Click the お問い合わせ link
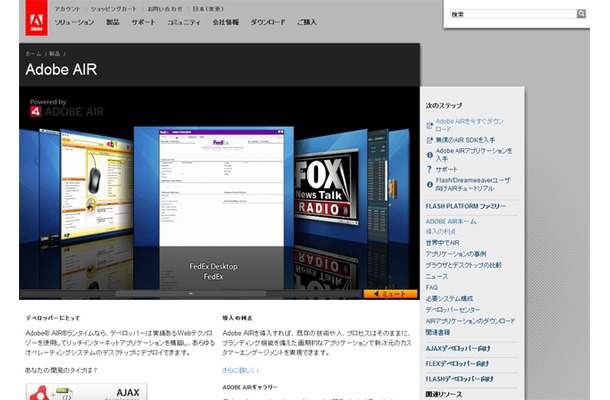Viewport: 610px width, 400px height. pyautogui.click(x=165, y=9)
